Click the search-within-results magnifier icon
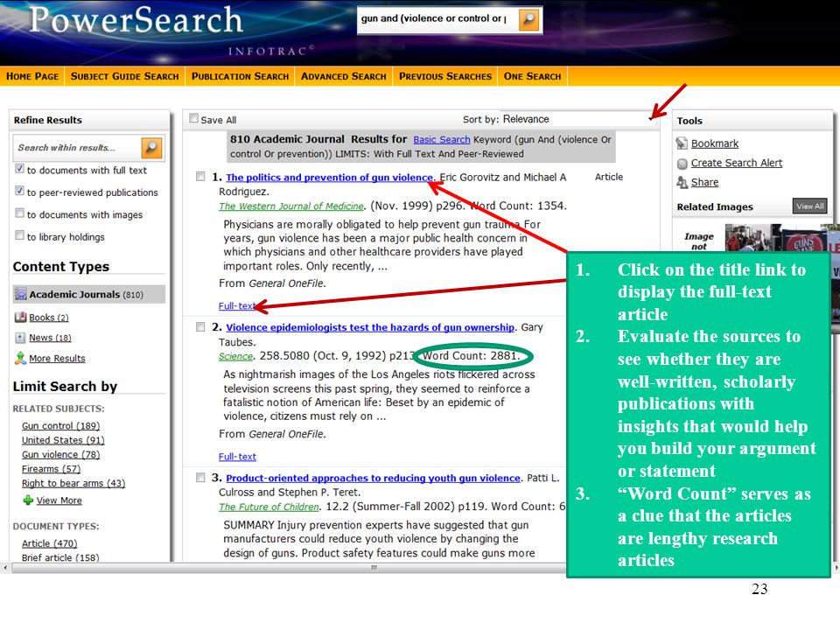The width and height of the screenshot is (840, 630). click(151, 147)
